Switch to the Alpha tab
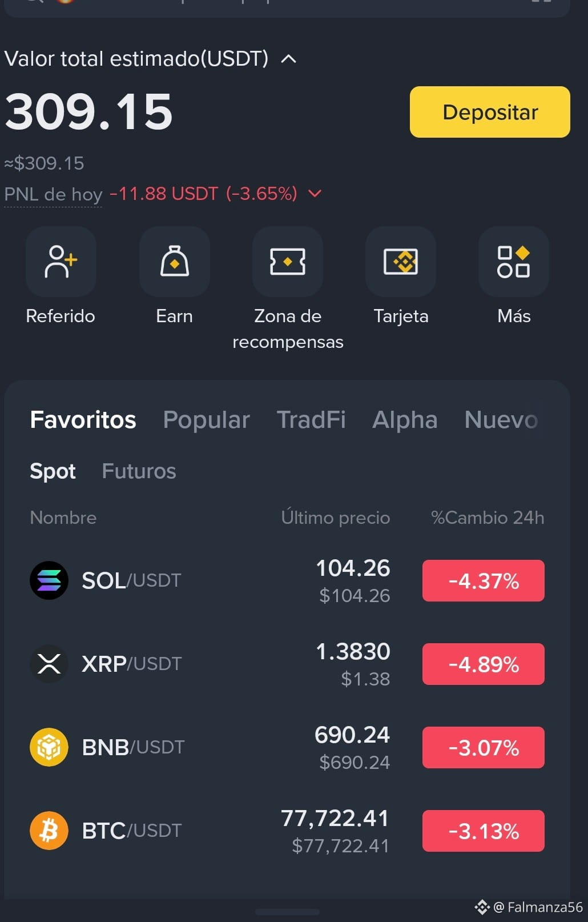 [x=405, y=420]
